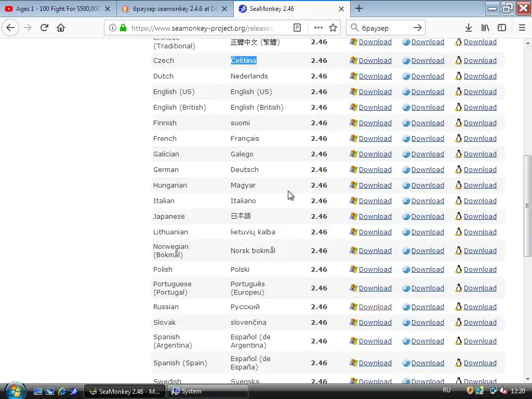Image resolution: width=532 pixels, height=399 pixels.
Task: Click the Windows flag icon in Czech row
Action: 353,60
